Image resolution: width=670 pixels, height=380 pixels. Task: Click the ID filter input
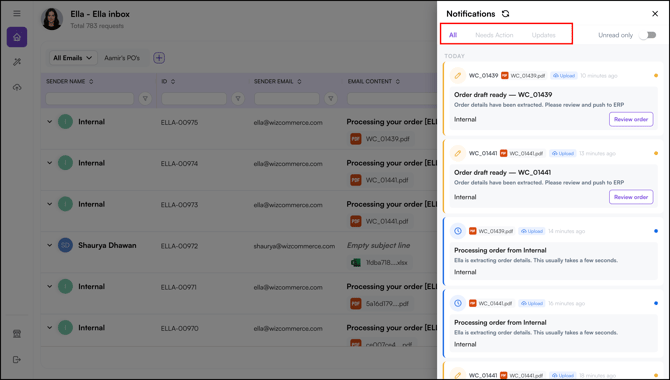(194, 99)
